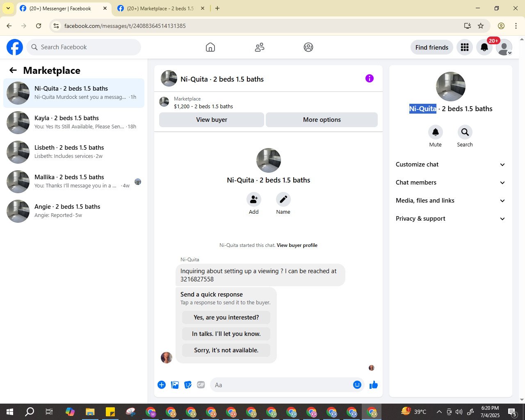Open tab search dropdown arrow
Image resolution: width=525 pixels, height=420 pixels.
pyautogui.click(x=8, y=8)
